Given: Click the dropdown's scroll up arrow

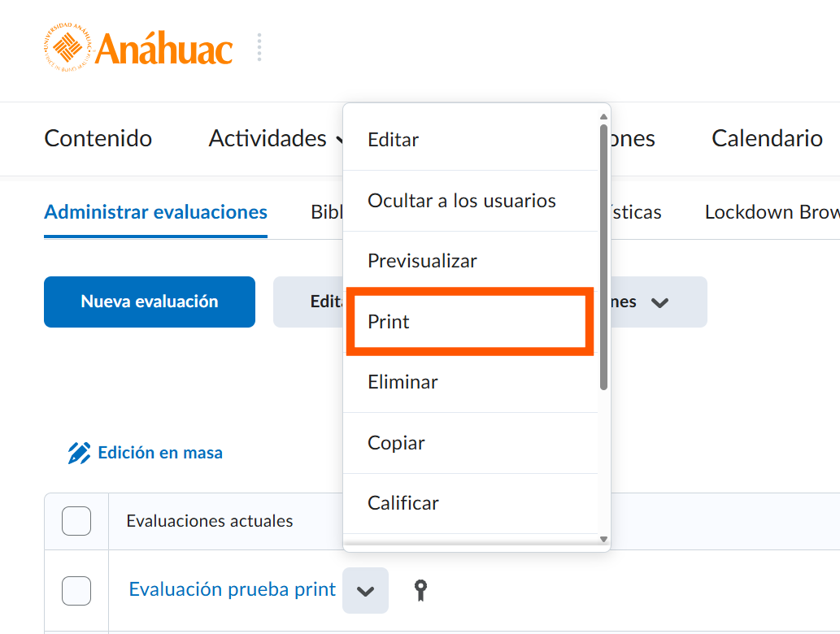Looking at the screenshot, I should pos(603,117).
